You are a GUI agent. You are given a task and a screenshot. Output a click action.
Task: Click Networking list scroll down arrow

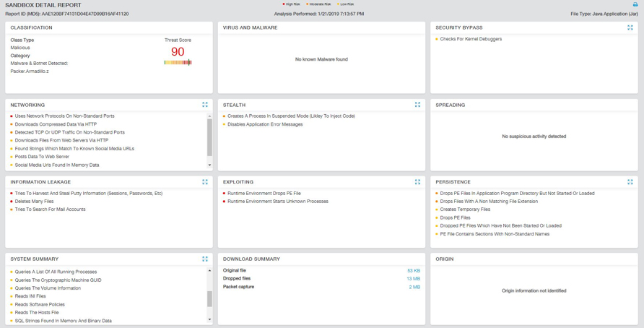coord(210,165)
